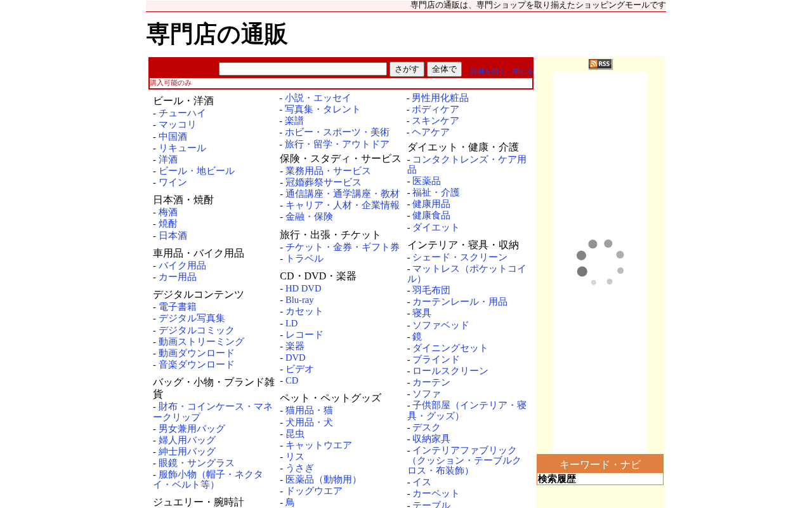Open the チューハイ category link
812x508 pixels.
[182, 114]
